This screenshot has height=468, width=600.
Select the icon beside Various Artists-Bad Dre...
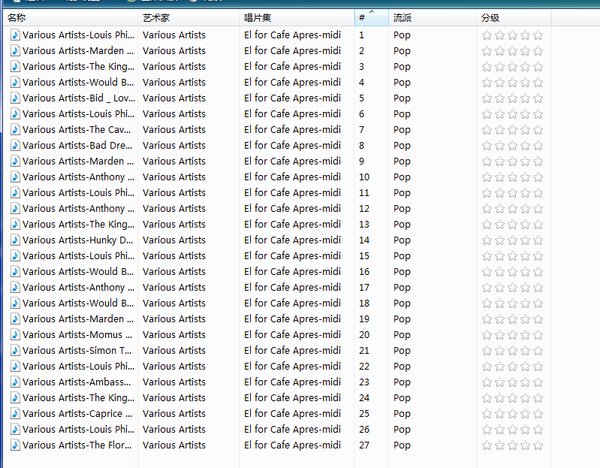(x=15, y=145)
